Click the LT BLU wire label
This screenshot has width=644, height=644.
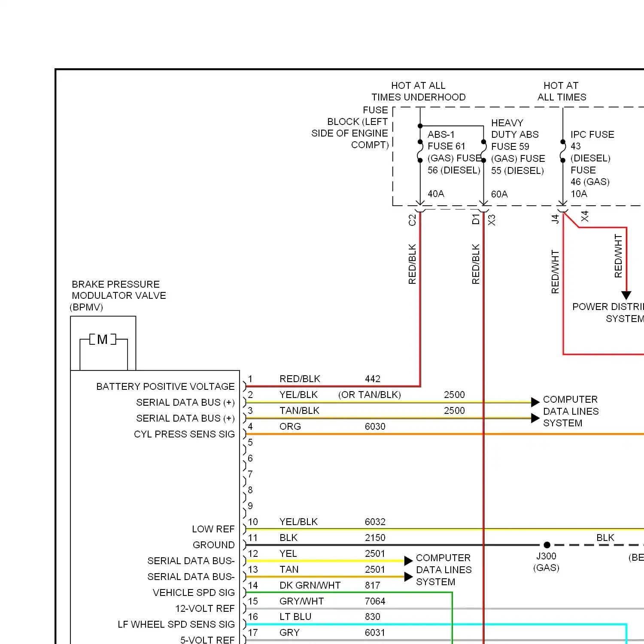click(x=295, y=617)
